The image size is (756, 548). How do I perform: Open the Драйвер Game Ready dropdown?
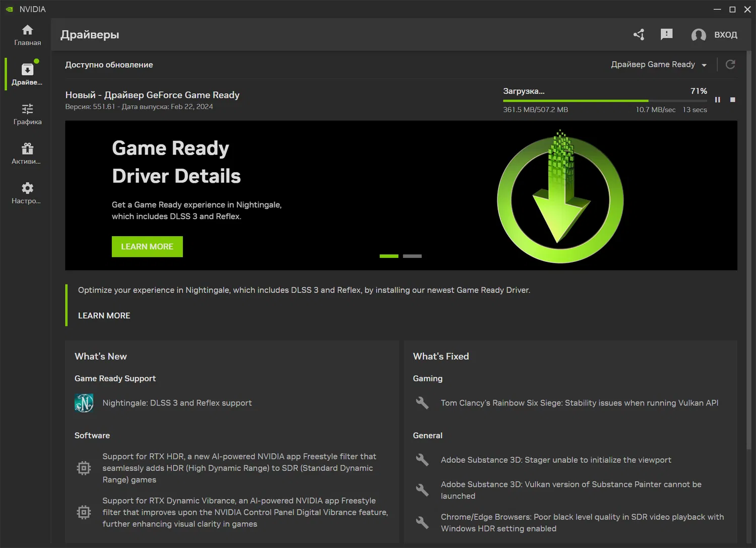click(659, 64)
